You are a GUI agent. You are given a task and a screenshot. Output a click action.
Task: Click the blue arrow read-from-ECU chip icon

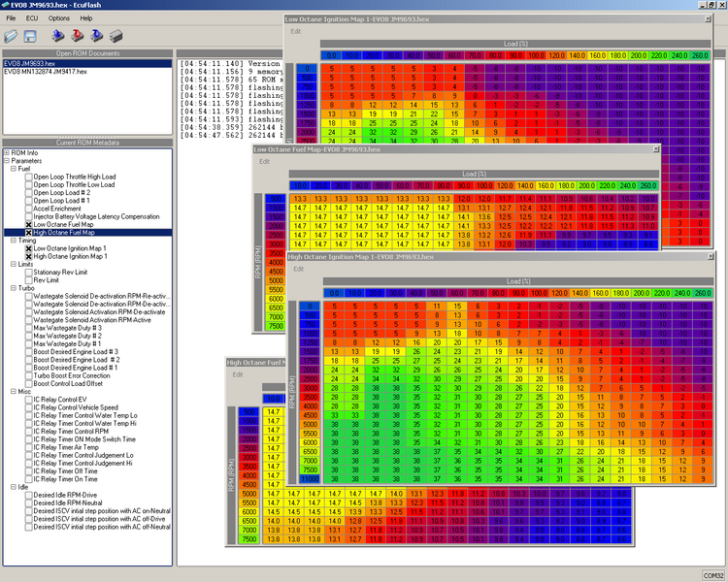[x=59, y=36]
